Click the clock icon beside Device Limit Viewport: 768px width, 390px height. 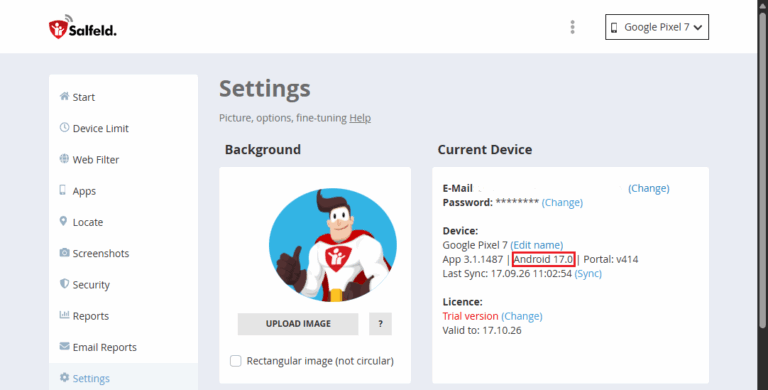click(64, 127)
